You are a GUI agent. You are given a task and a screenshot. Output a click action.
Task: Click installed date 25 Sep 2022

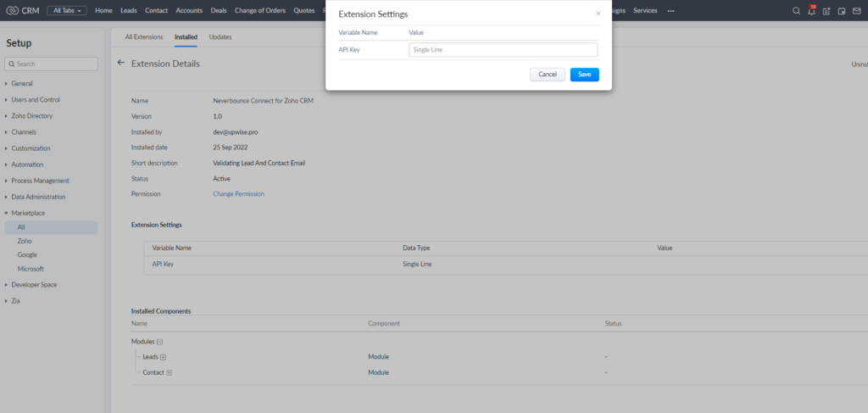click(x=231, y=148)
